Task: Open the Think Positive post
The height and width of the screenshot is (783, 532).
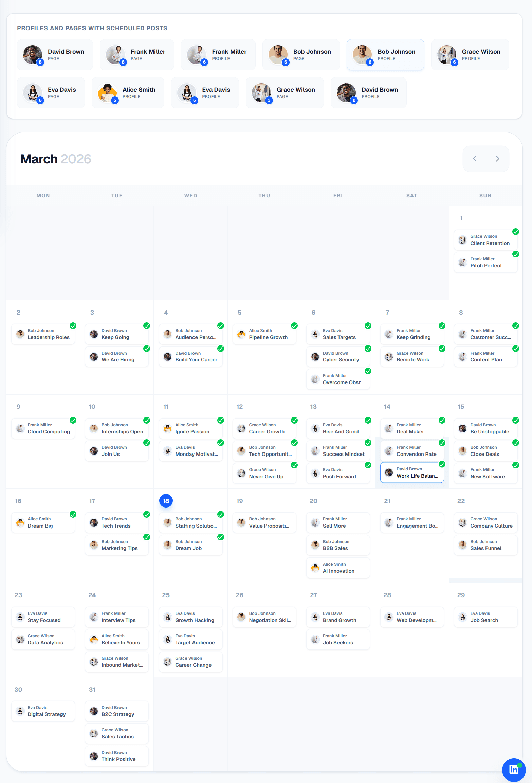Action: click(117, 756)
